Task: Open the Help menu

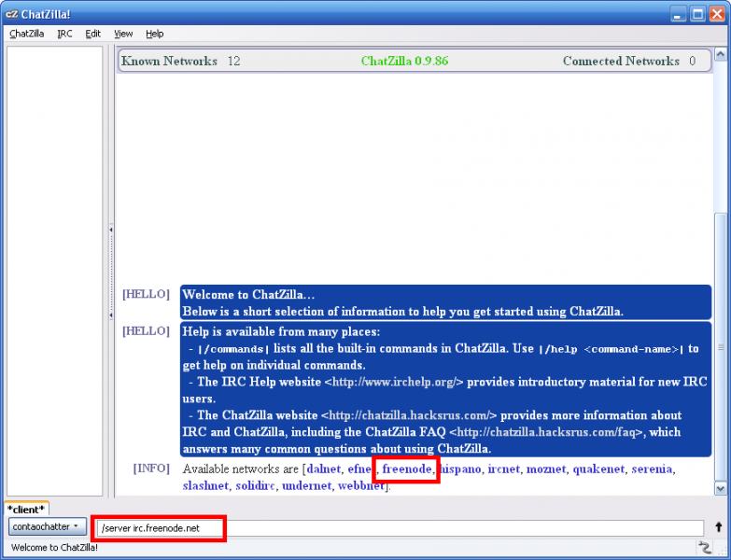Action: pyautogui.click(x=154, y=34)
